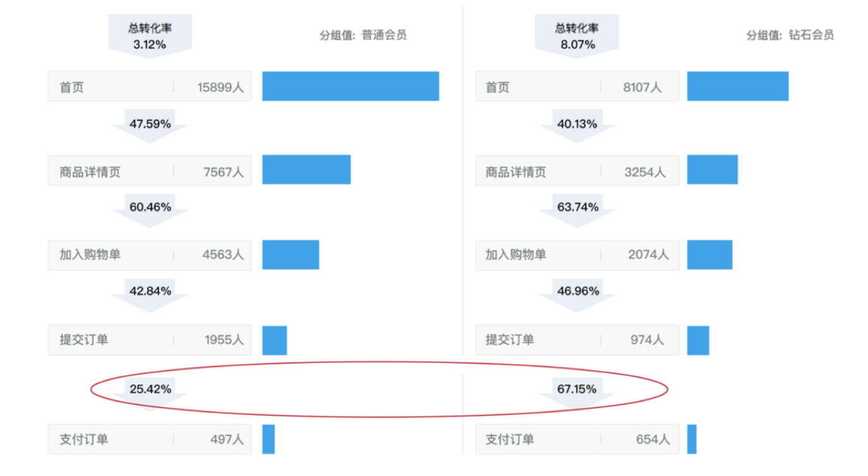This screenshot has width=868, height=476.
Task: Select the 首页 15899人 funnel step
Action: 150,86
